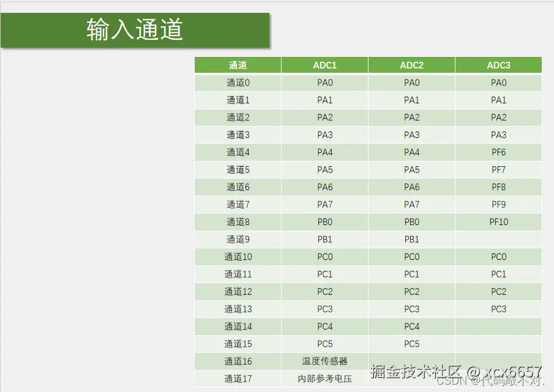Click PA6 in the ADC1 column

tap(324, 187)
